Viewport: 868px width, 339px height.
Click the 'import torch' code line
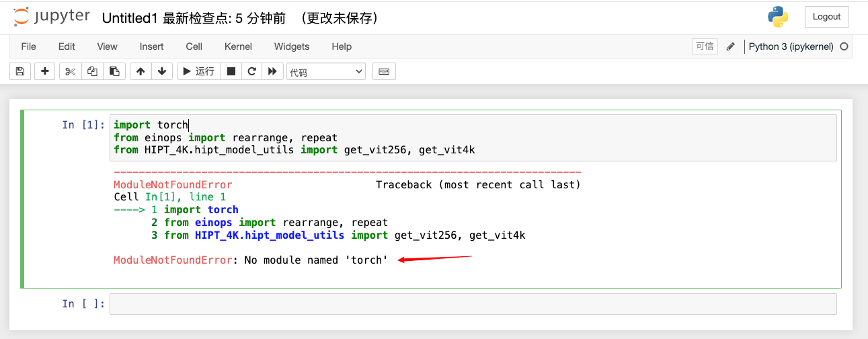pyautogui.click(x=151, y=124)
